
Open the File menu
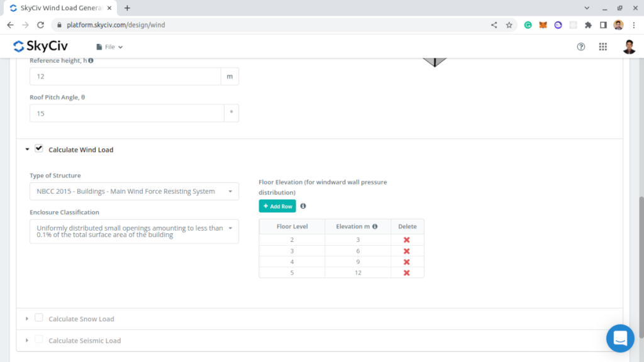point(109,47)
